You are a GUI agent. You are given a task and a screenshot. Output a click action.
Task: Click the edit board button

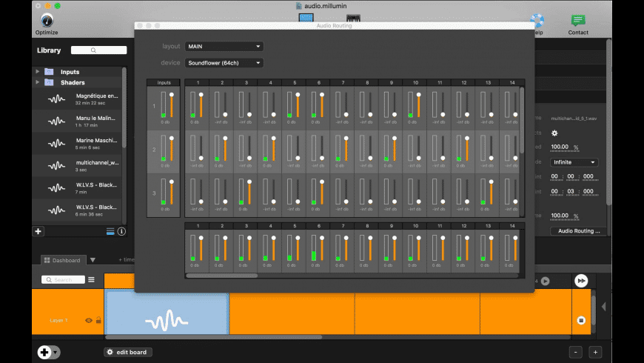pyautogui.click(x=128, y=353)
